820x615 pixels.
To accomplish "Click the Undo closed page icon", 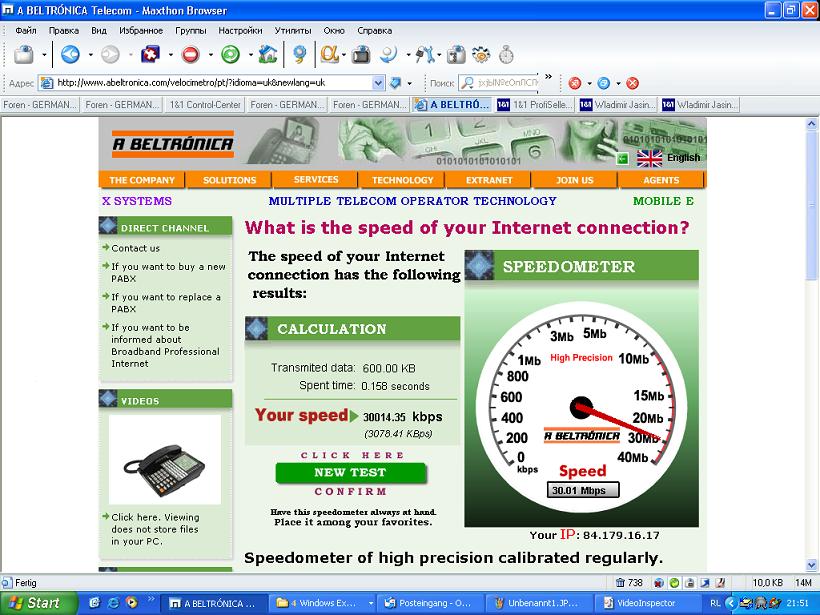I will click(151, 54).
